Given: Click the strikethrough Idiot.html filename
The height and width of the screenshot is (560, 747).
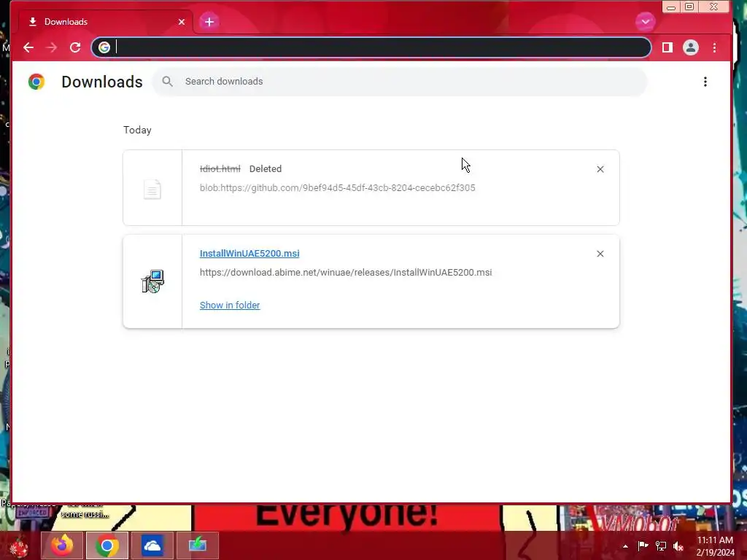Looking at the screenshot, I should (220, 169).
